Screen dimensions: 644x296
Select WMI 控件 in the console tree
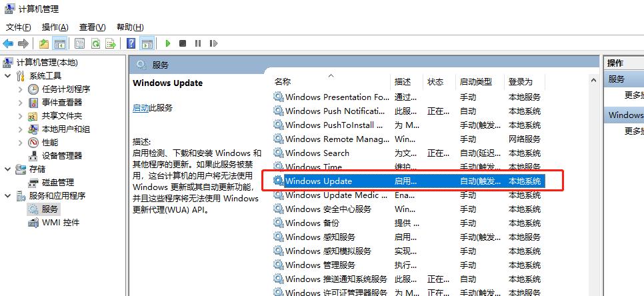point(61,223)
